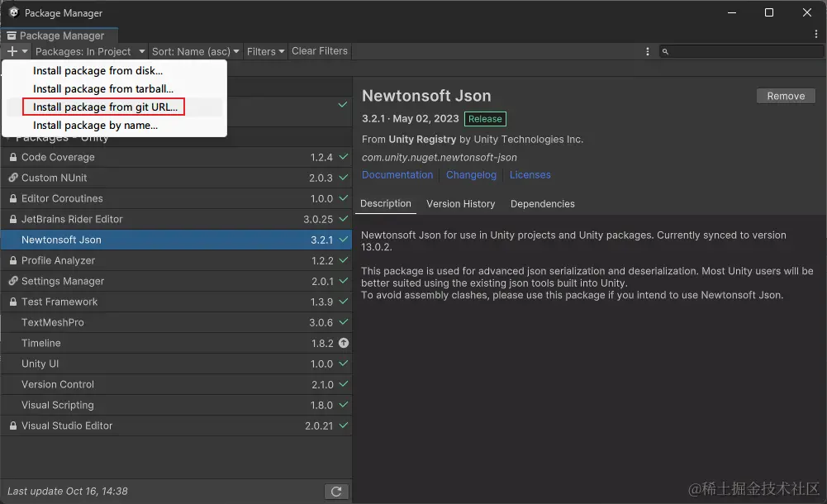827x504 pixels.
Task: Click checkmark icon on Visual Scripting row
Action: coord(344,404)
